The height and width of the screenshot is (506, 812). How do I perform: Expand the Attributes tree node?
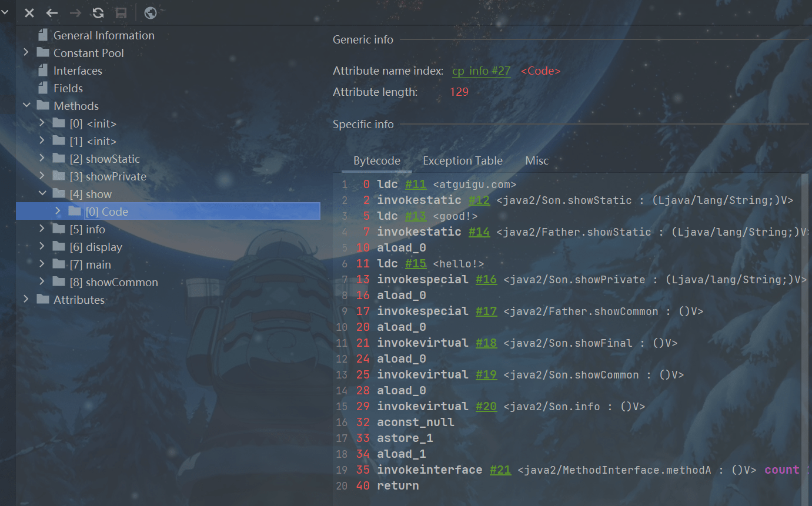26,300
